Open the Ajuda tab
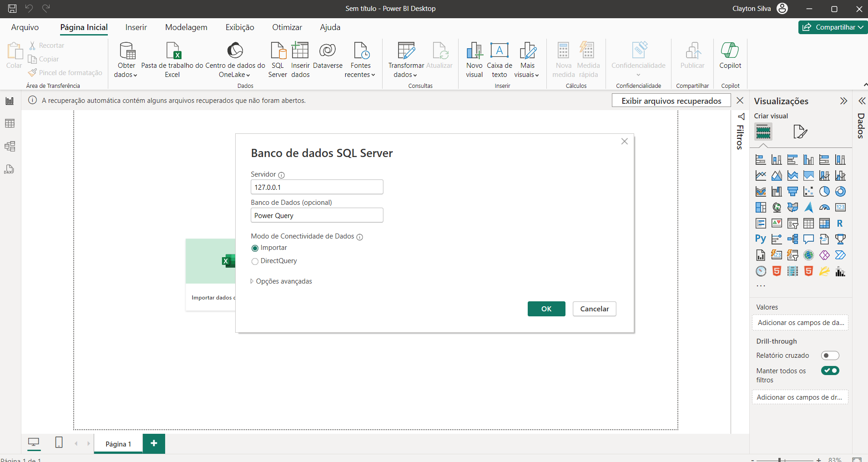The image size is (868, 462). pyautogui.click(x=330, y=27)
